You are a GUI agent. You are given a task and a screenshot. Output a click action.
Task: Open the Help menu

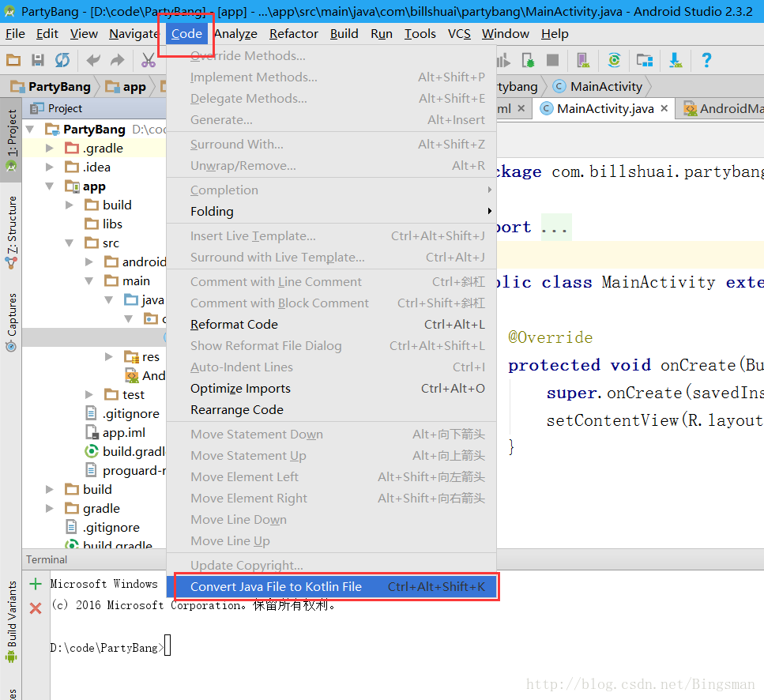(555, 34)
